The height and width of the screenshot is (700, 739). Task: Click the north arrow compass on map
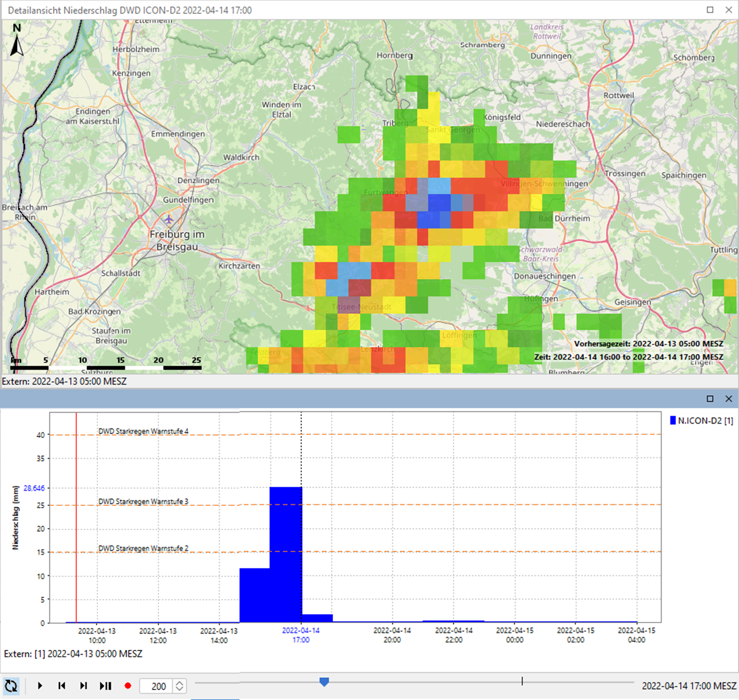tap(17, 41)
